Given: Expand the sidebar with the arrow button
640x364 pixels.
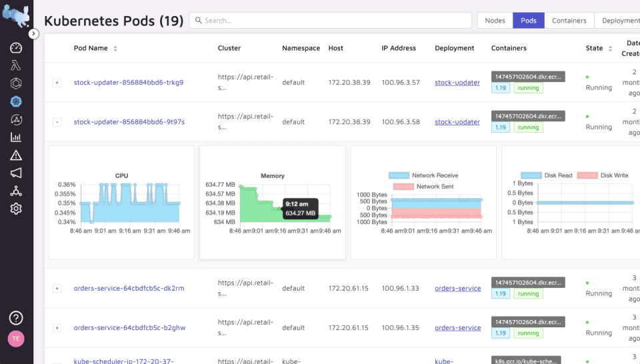Looking at the screenshot, I should click(33, 34).
